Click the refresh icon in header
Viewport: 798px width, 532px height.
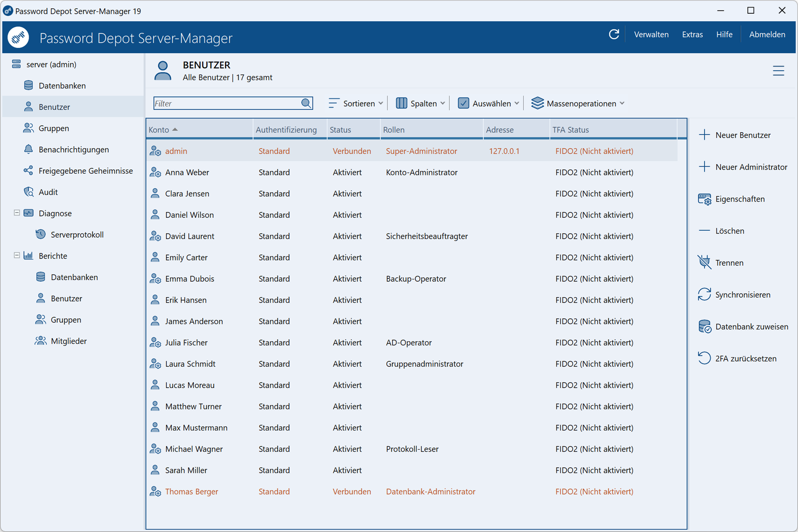pos(614,34)
